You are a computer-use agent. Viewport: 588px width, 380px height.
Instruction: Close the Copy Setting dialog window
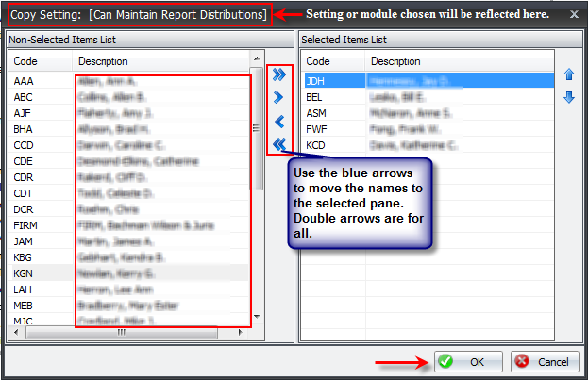tap(575, 15)
